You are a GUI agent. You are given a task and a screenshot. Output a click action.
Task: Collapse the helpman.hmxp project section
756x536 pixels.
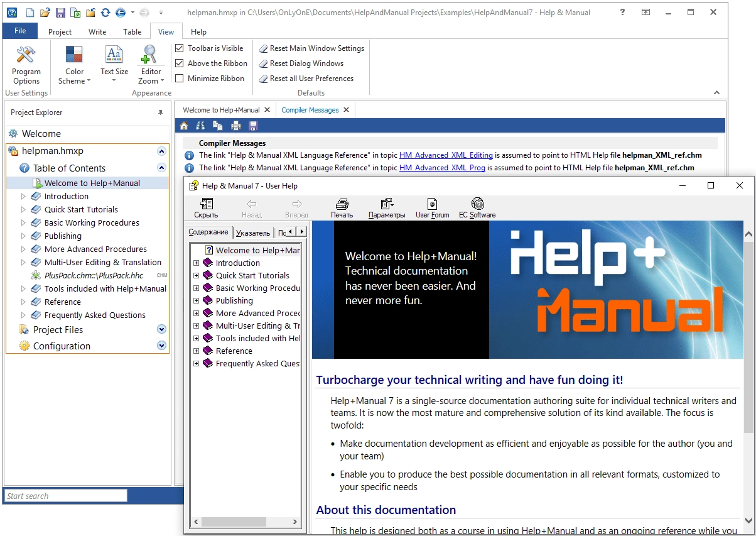161,151
